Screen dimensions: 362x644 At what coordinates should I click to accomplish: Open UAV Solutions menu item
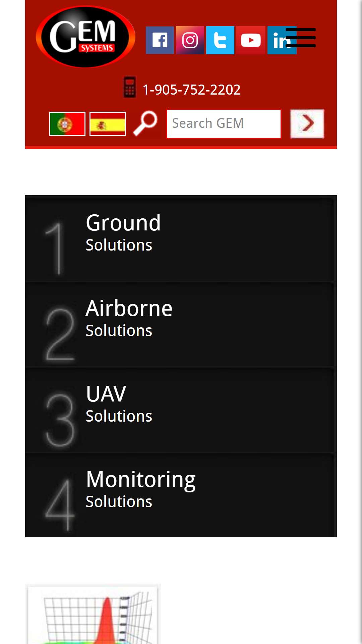coord(181,410)
